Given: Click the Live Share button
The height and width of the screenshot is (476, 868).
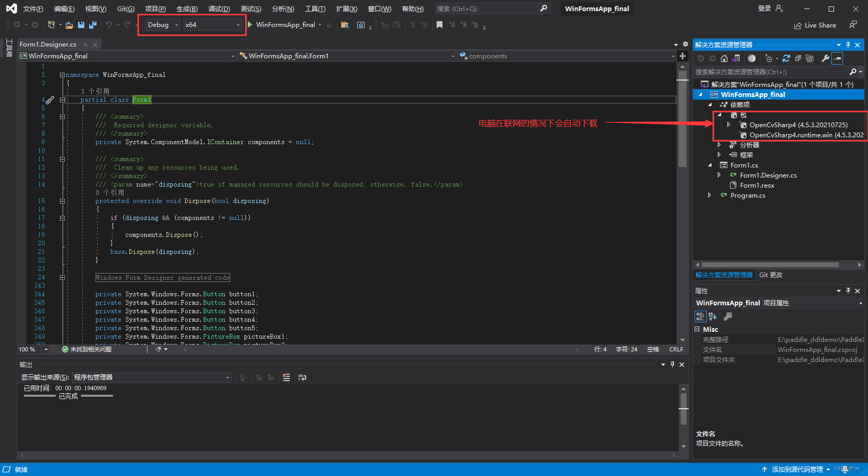Looking at the screenshot, I should [x=815, y=25].
